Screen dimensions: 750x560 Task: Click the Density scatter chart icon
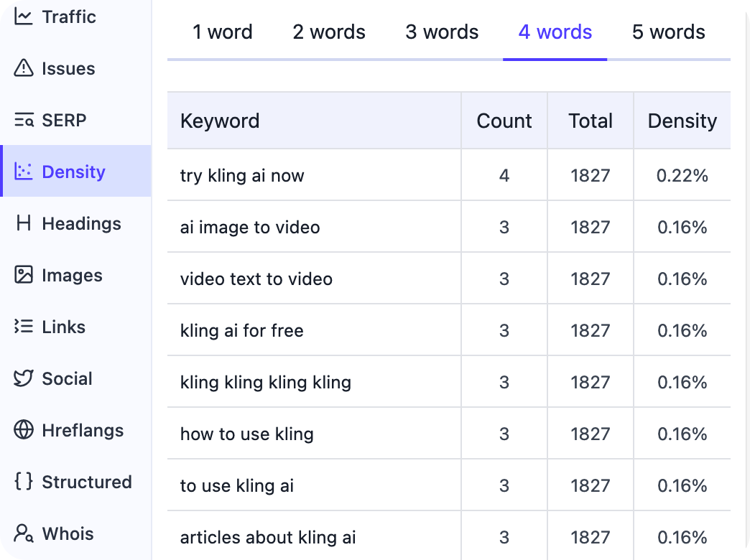click(24, 172)
